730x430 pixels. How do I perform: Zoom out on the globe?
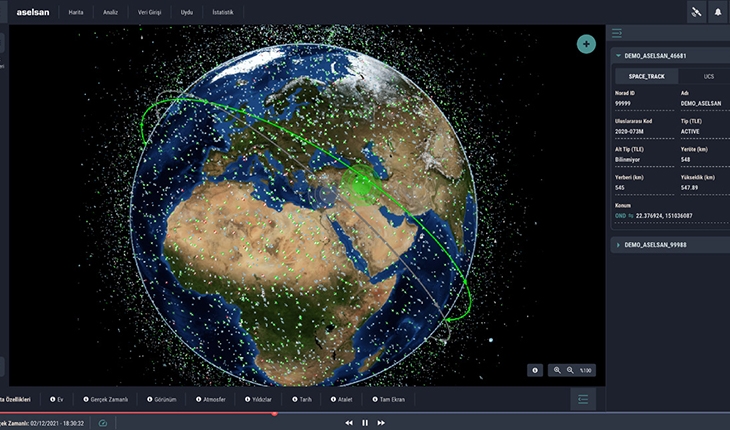[570, 370]
